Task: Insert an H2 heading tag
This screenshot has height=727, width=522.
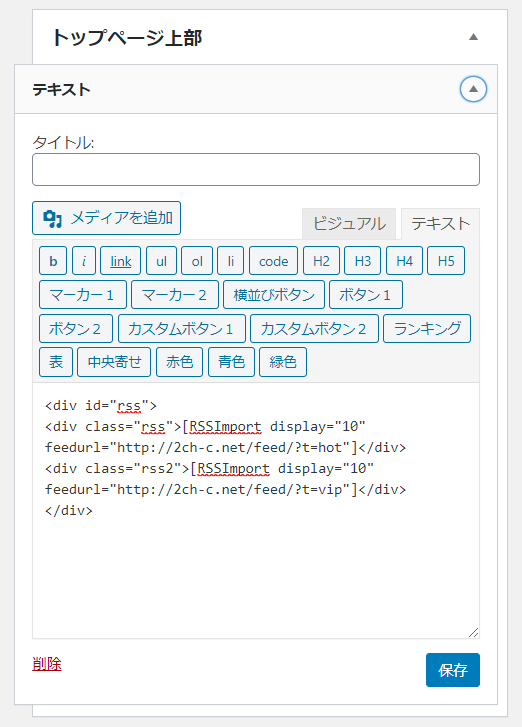Action: [x=321, y=261]
